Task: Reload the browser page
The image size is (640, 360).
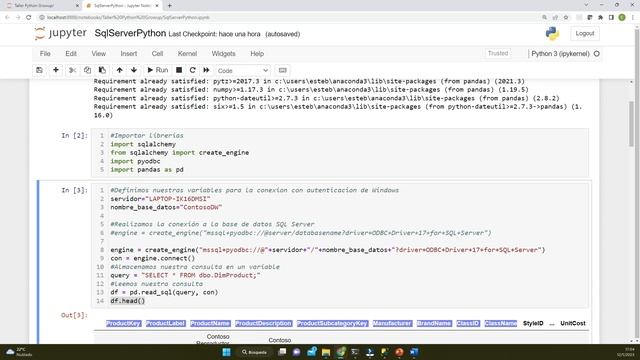Action: [x=29, y=17]
